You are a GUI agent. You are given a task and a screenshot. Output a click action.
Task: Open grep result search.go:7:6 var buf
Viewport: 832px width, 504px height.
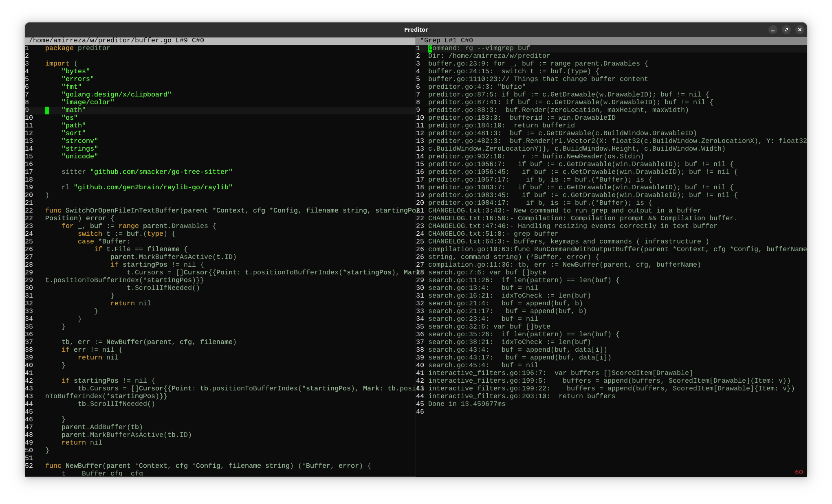[487, 273]
